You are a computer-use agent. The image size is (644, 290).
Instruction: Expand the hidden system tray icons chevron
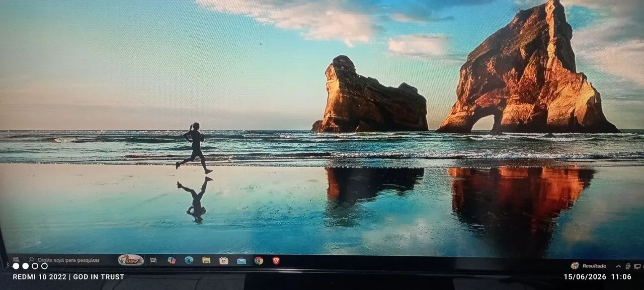pos(618,266)
